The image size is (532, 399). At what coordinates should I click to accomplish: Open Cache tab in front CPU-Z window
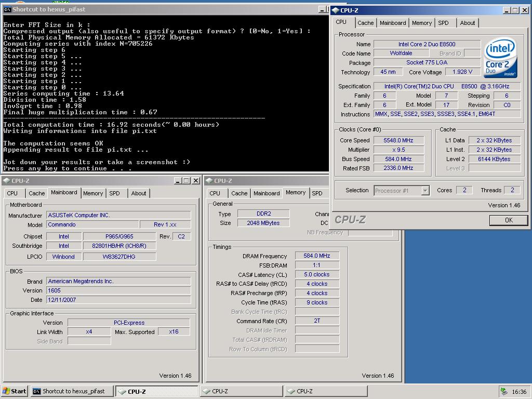tap(365, 23)
